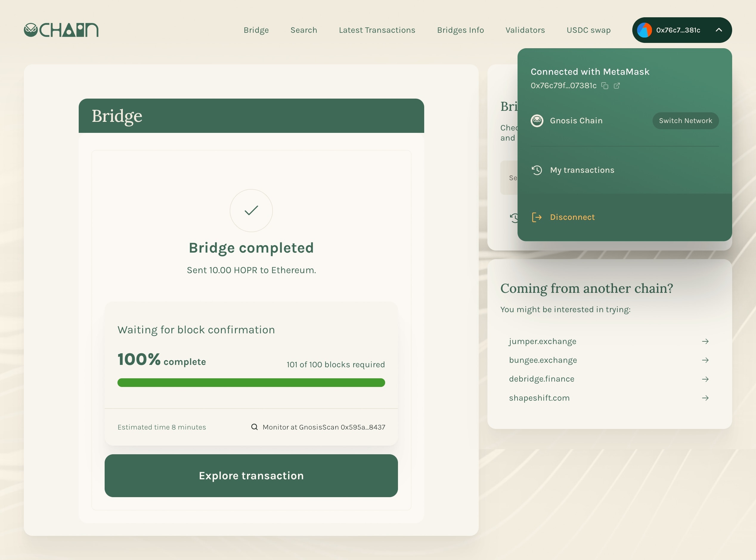
Task: Click the arrow next to debridge.finance
Action: pos(705,379)
